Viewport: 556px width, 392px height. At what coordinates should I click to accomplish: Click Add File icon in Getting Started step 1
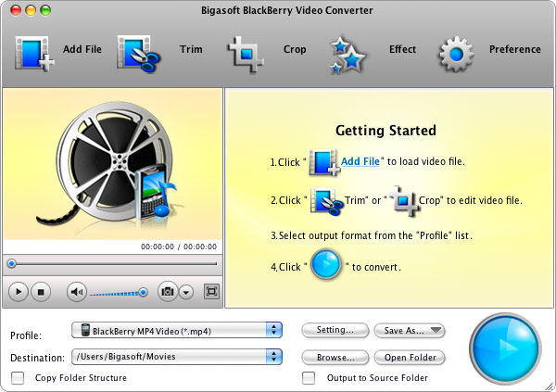[x=324, y=163]
